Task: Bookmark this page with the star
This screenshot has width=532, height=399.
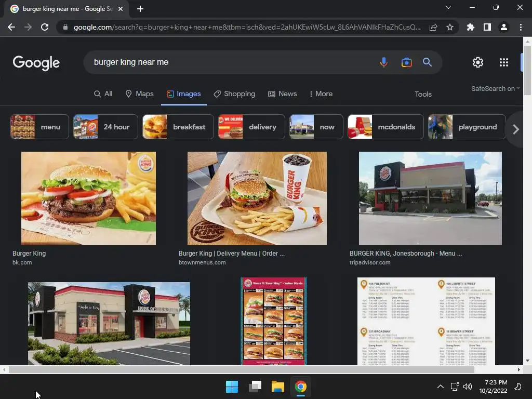Action: 450,27
